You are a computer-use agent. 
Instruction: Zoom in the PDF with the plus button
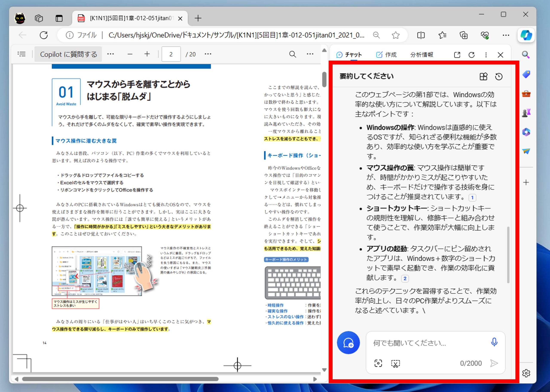coord(147,54)
